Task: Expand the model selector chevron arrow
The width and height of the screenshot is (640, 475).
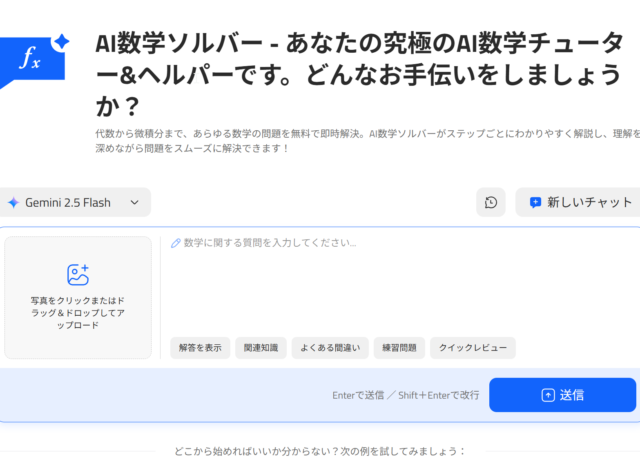Action: pyautogui.click(x=135, y=202)
